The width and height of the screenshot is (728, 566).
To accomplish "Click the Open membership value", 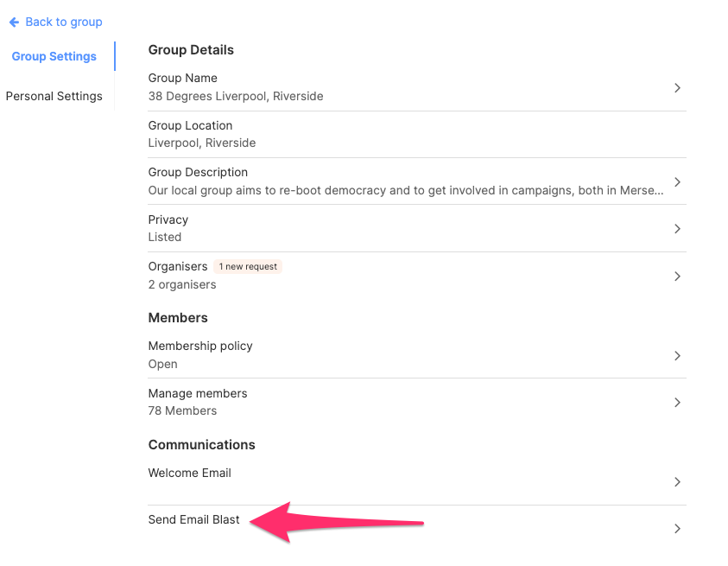I will [162, 364].
